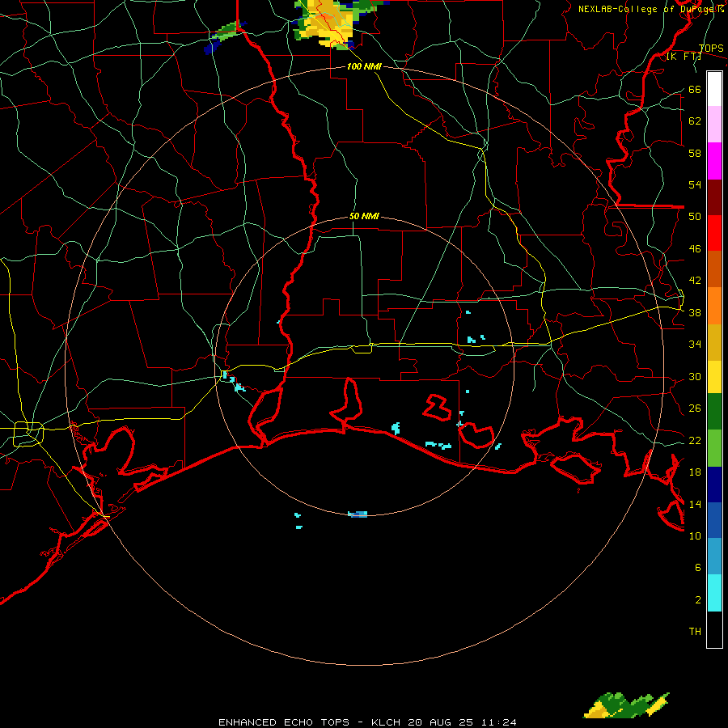Click the 100 NMI range ring label
728x728 pixels.
pos(364,67)
